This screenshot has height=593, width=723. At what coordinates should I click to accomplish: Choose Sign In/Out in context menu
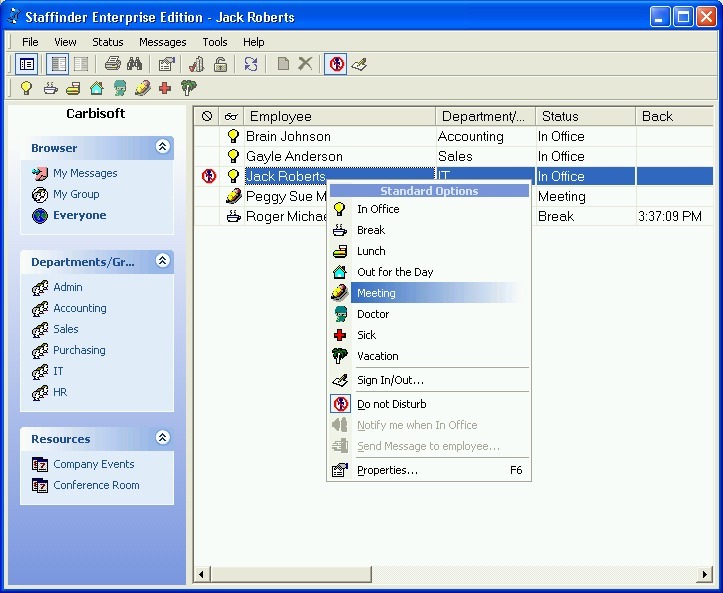coord(429,380)
